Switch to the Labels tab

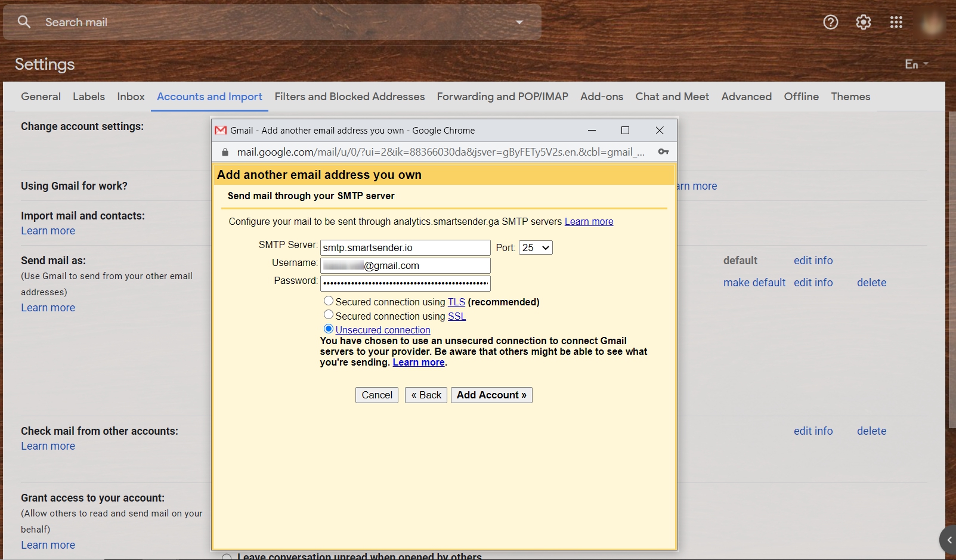pos(89,97)
